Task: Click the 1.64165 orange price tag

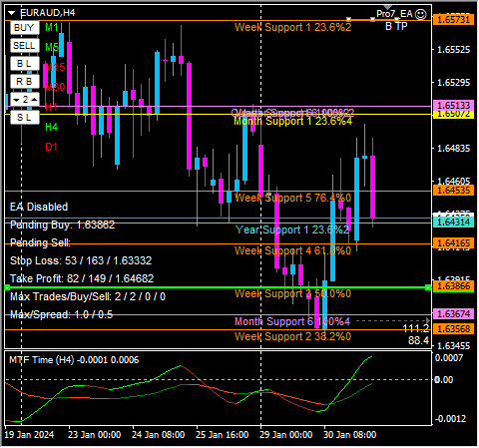Action: pyautogui.click(x=453, y=243)
